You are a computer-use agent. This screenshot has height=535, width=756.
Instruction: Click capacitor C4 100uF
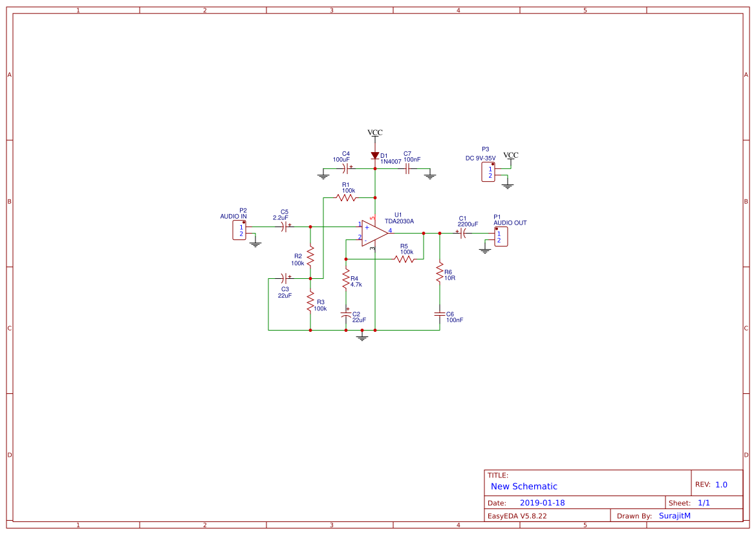pos(345,167)
